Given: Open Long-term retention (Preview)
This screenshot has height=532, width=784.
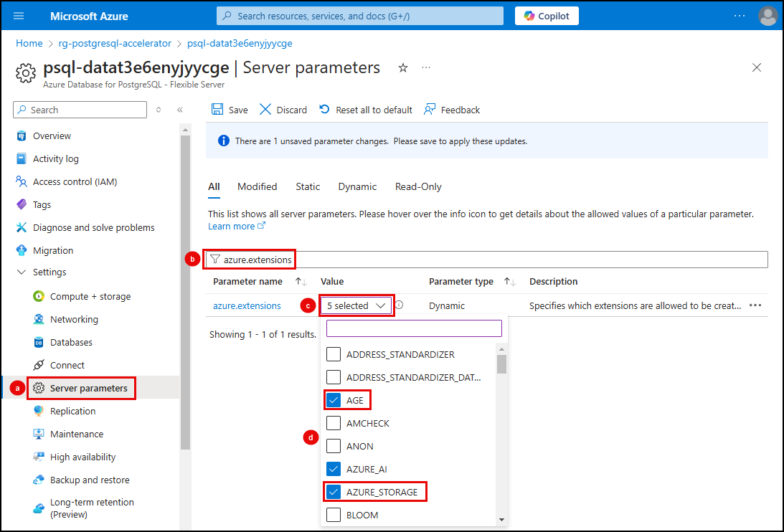Looking at the screenshot, I should (x=92, y=508).
